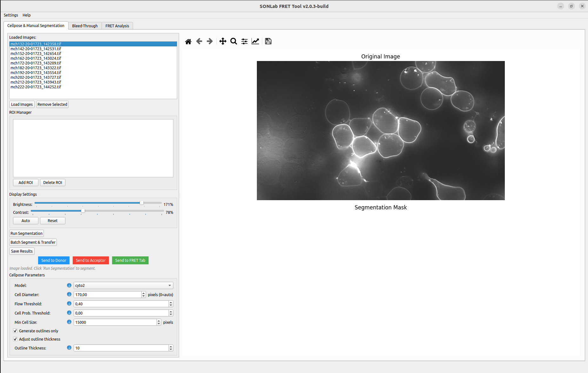Screen dimensions: 588x373
Task: Open the Settings menu
Action: (11, 15)
